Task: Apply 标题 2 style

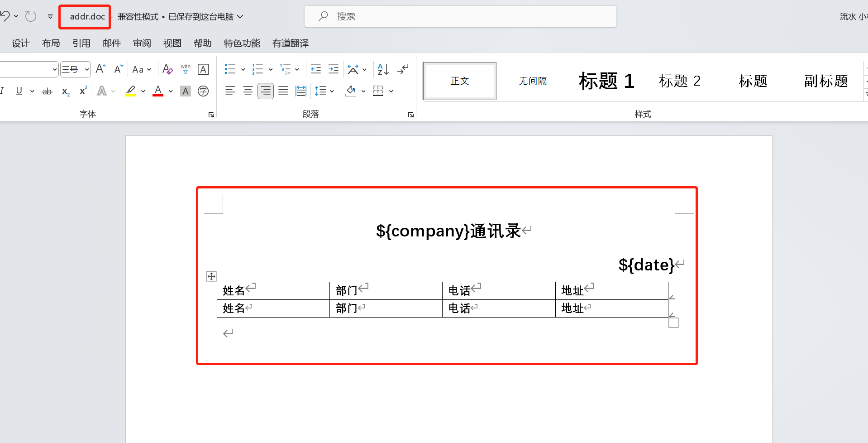Action: click(x=680, y=81)
